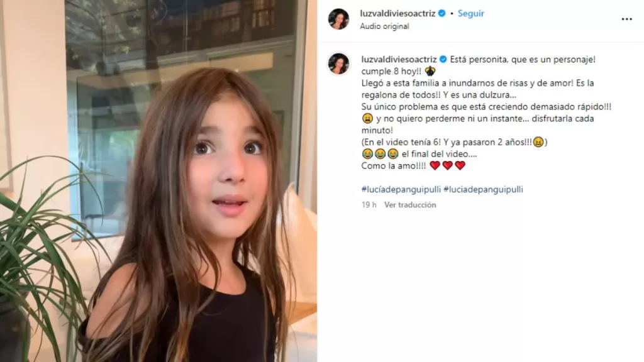Click the weary face emoji in caption
644x362 pixels.
point(367,119)
